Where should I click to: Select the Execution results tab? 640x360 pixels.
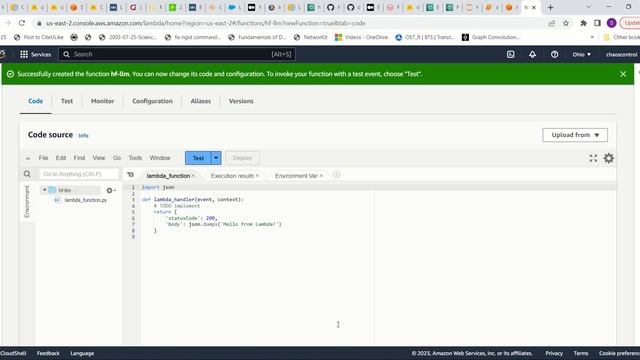(232, 176)
